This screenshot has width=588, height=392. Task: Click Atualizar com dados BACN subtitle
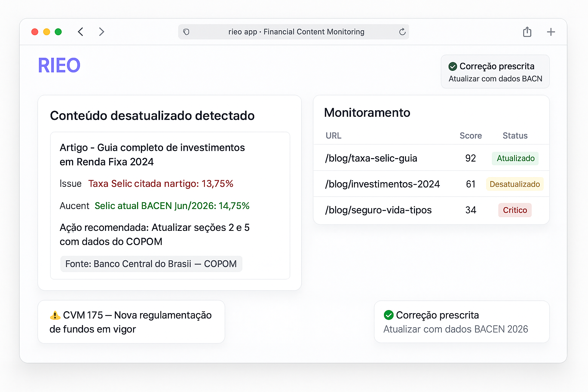pos(495,79)
